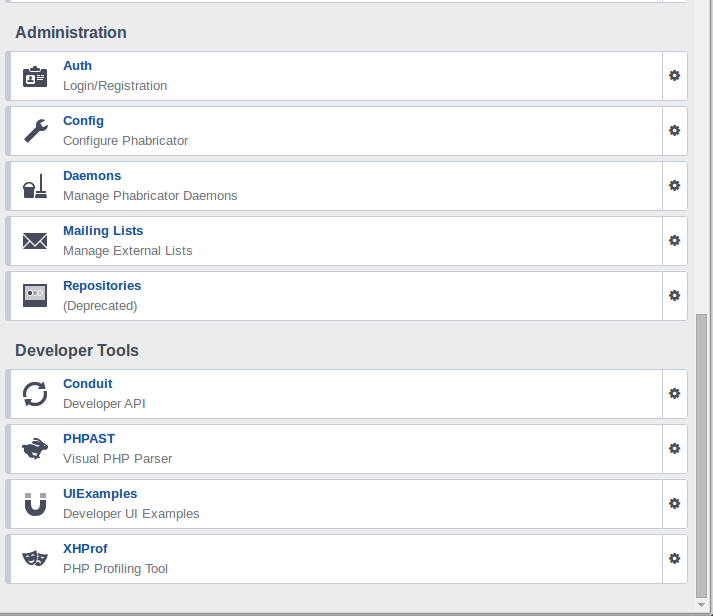Click the UIExamples magnet icon
Viewport: 713px width, 616px height.
(x=35, y=504)
